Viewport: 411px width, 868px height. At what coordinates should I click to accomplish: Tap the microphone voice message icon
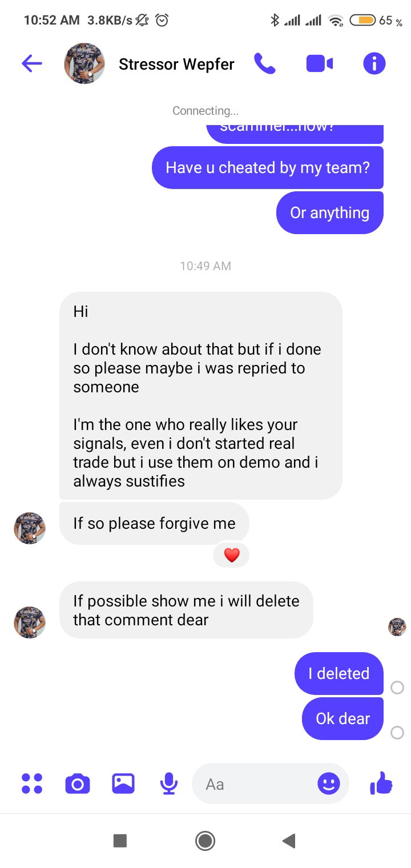tap(168, 783)
